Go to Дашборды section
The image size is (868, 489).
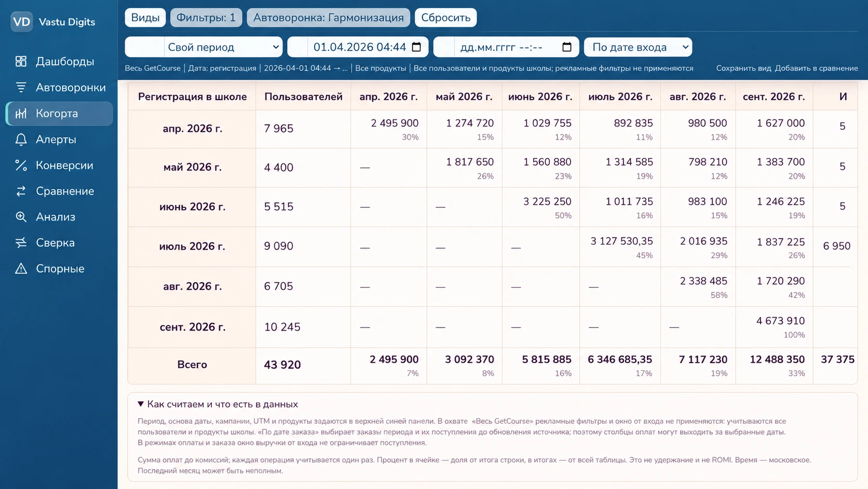click(59, 61)
